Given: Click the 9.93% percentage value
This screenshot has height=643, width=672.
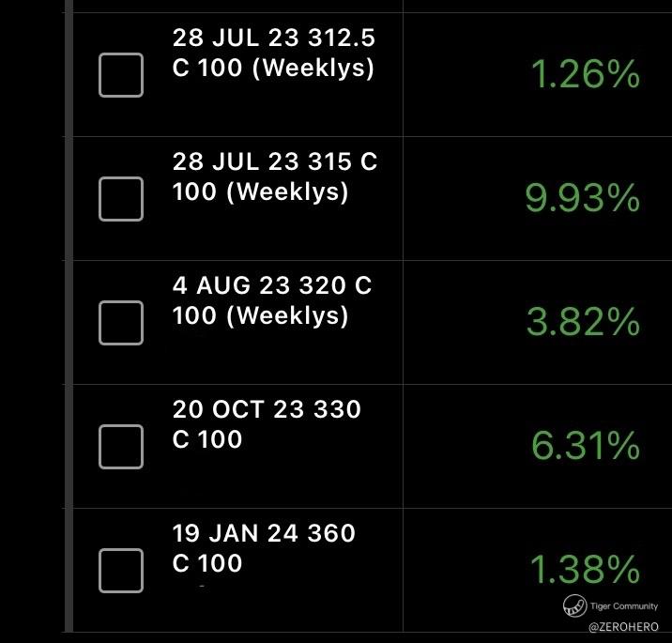Looking at the screenshot, I should coord(582,199).
